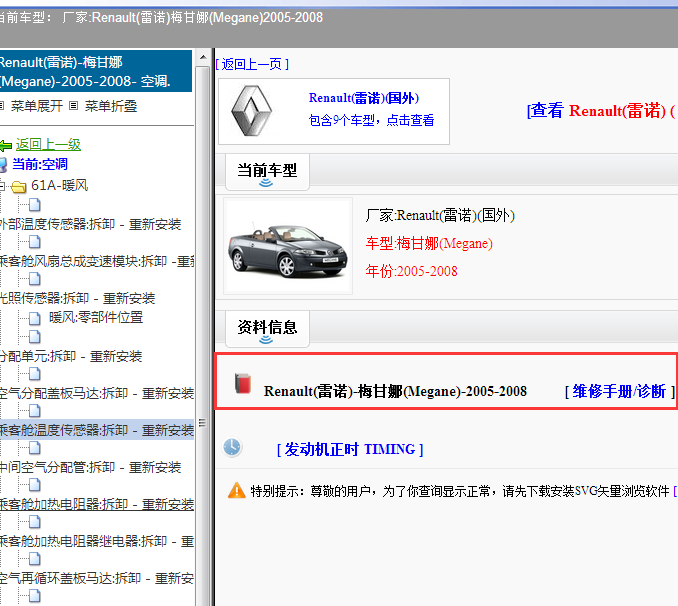
Task: Click the icon beside 当前:空调
Action: [x=3, y=165]
